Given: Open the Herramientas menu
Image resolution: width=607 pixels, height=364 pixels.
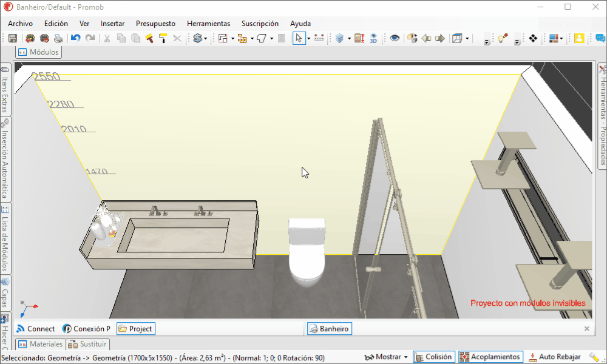Looking at the screenshot, I should point(208,24).
